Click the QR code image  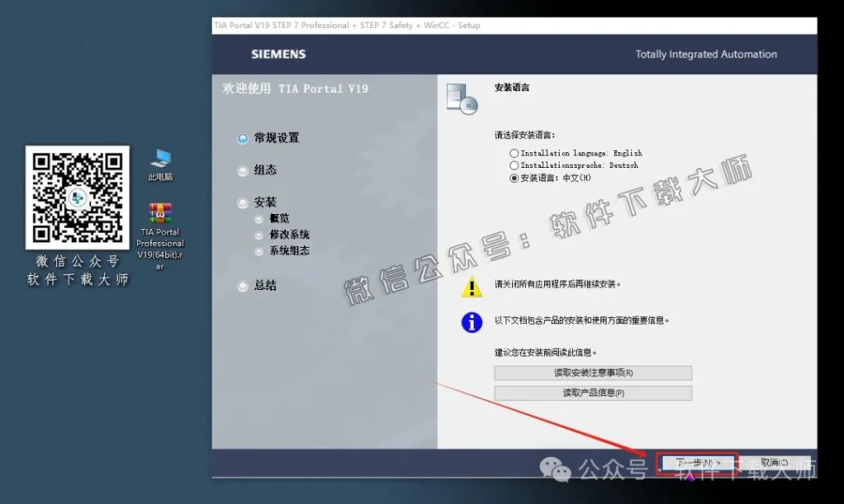(x=77, y=200)
